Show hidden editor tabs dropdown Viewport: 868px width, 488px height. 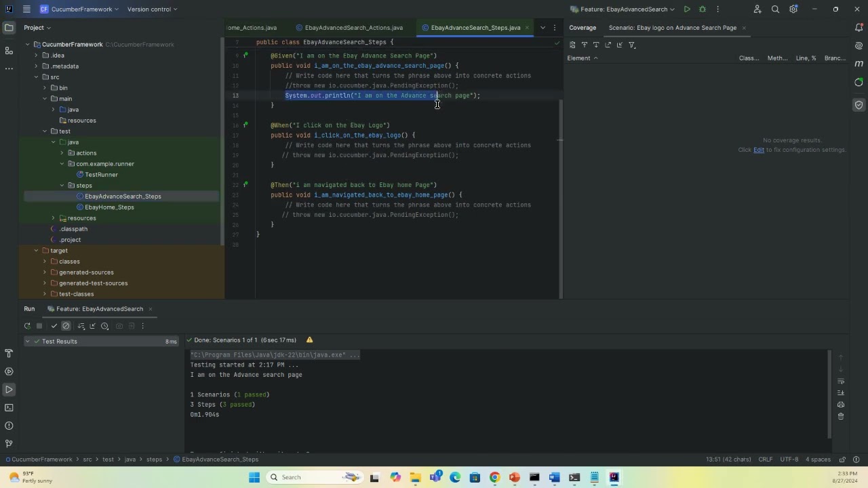coord(542,28)
